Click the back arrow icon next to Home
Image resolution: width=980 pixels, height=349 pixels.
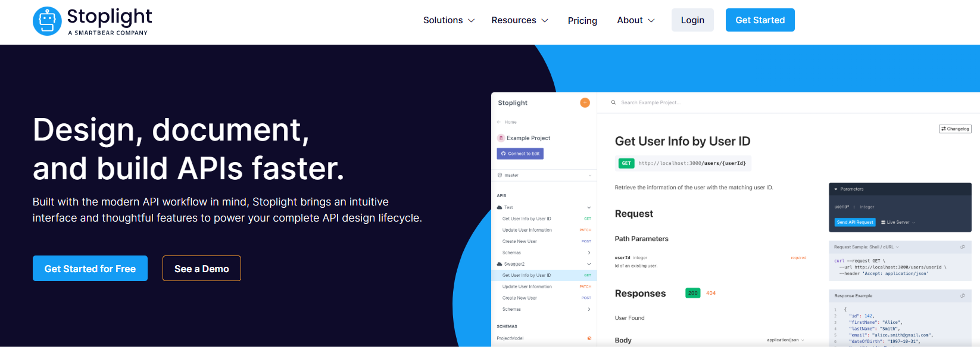pyautogui.click(x=499, y=122)
